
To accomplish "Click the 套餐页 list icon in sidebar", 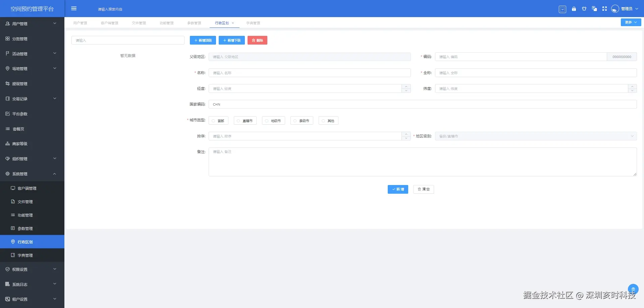I will 7,129.
